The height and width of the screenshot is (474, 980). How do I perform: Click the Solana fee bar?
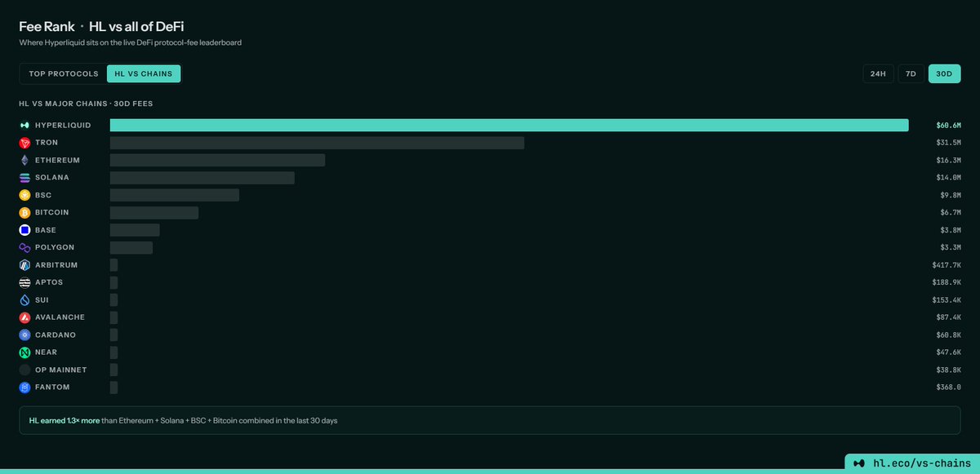[x=203, y=178]
